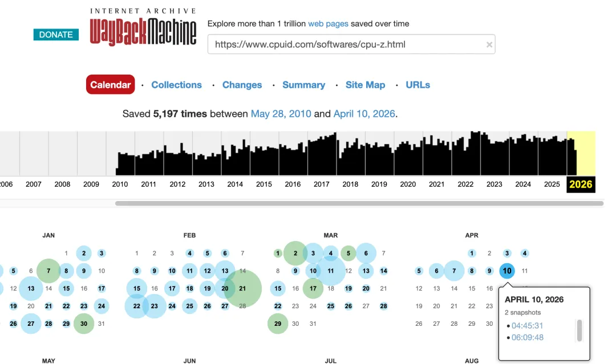The width and height of the screenshot is (616, 364).
Task: Select January 24 capture day
Action: point(102,306)
